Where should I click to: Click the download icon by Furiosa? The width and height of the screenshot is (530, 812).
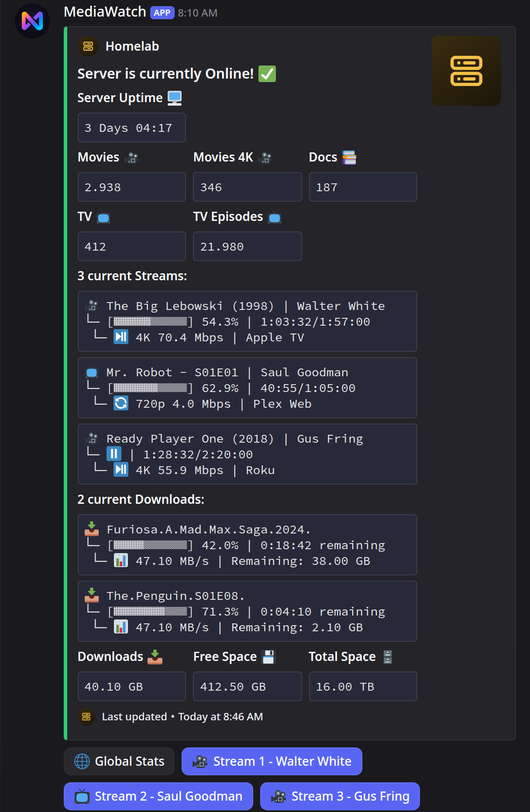point(92,528)
